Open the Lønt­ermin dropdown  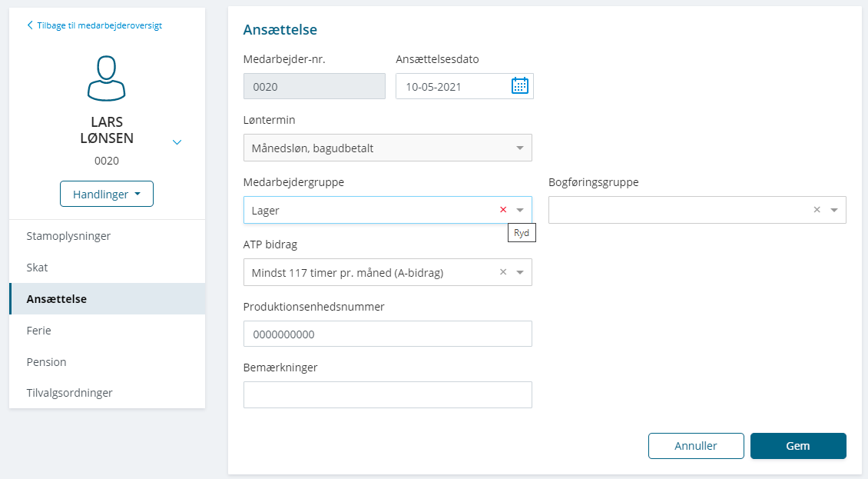coord(387,148)
